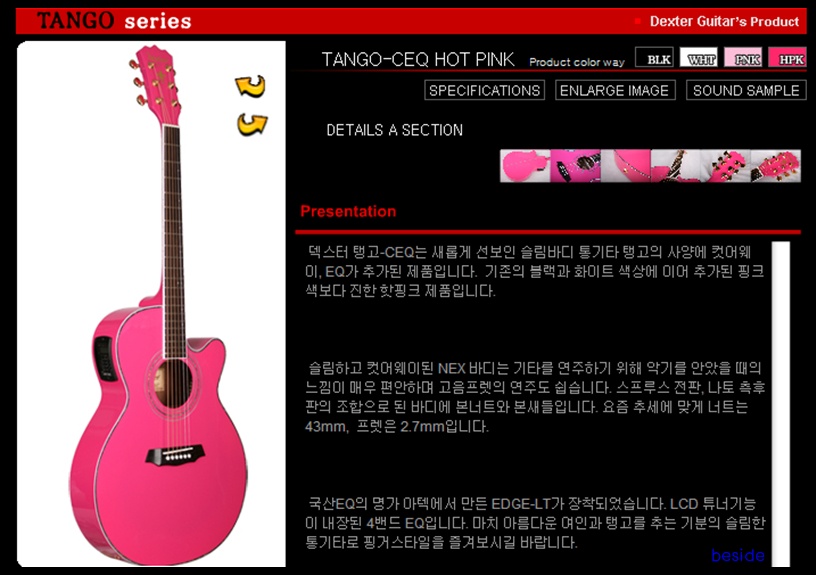Screen dimensions: 816x575
Task: View the guitar back body thumbnail
Action: [x=525, y=166]
